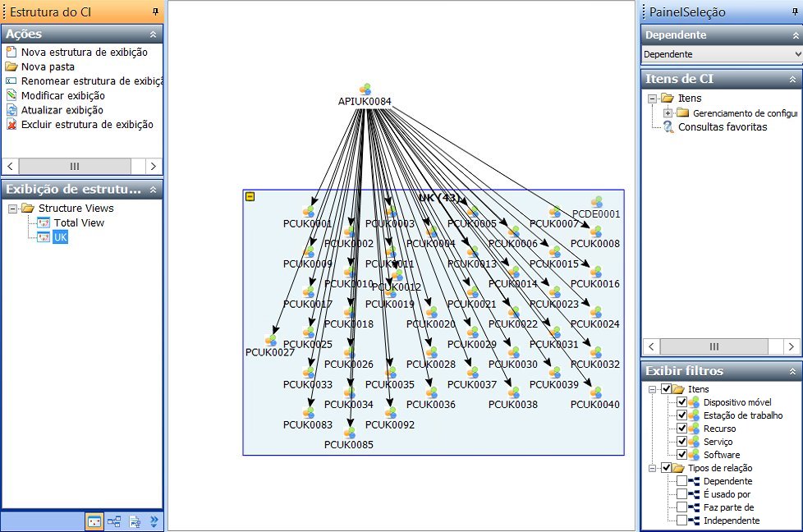Image resolution: width=803 pixels, height=532 pixels.
Task: Click the horizontal scrollbar thumb in Ações panel
Action: pyautogui.click(x=75, y=167)
